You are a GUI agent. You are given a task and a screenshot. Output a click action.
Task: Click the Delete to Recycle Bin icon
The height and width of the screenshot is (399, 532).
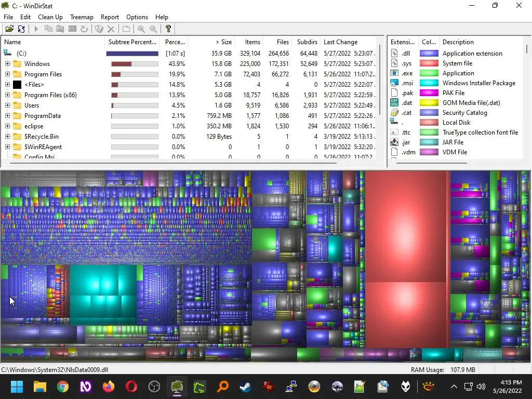point(99,29)
